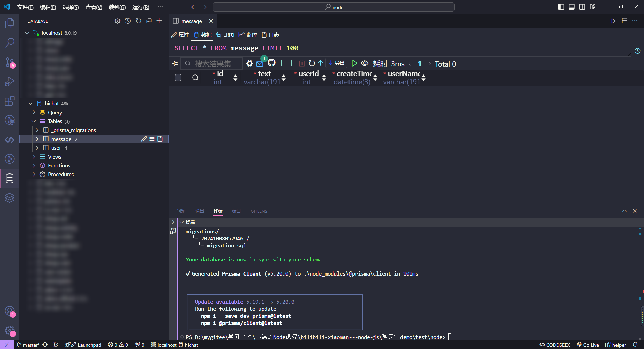Click the new query file icon on message row
Image resolution: width=644 pixels, height=349 pixels.
coord(160,139)
